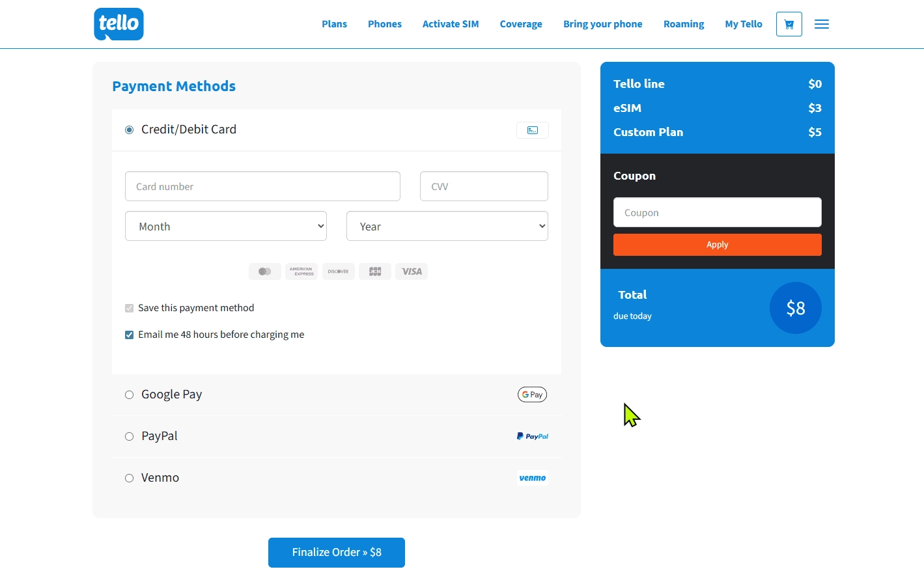The image size is (924, 580).
Task: Go to the Coverage page
Action: tap(520, 24)
